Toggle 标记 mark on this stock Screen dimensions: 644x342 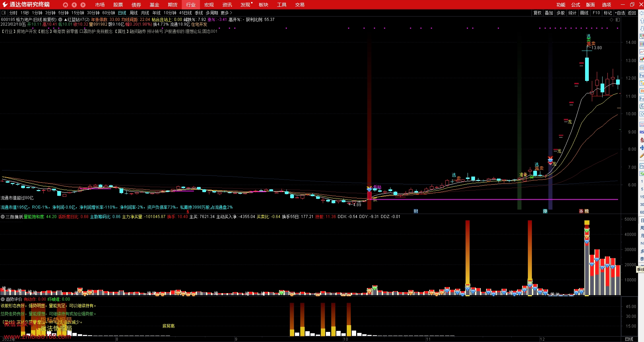tap(608, 13)
